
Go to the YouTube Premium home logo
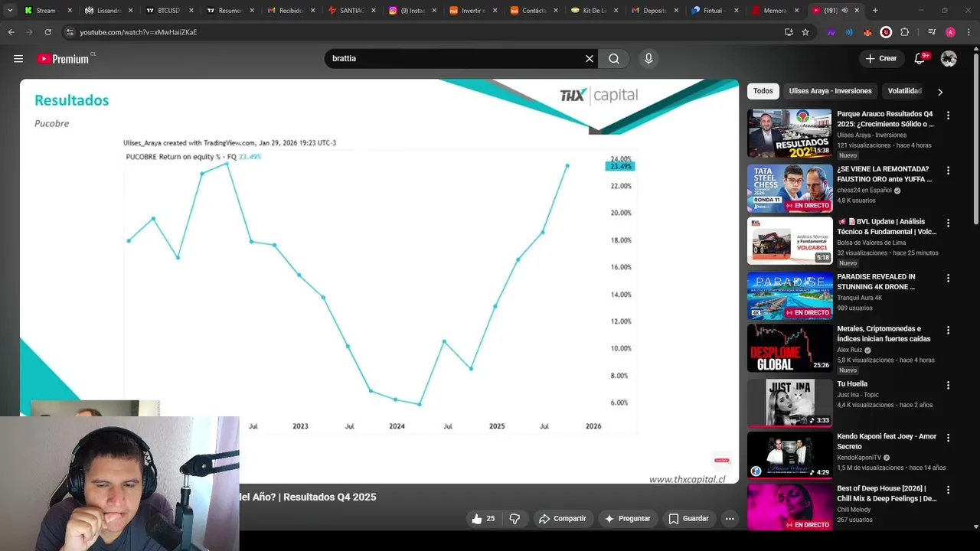tap(65, 59)
